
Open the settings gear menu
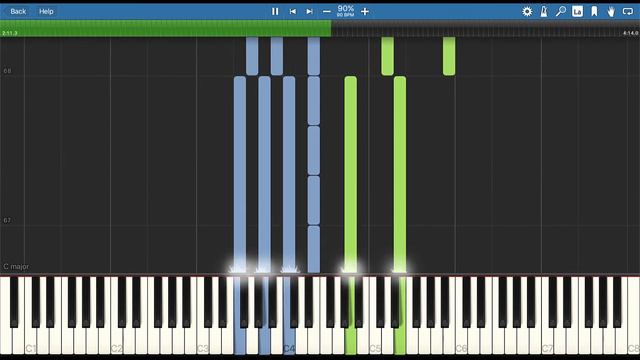click(x=527, y=11)
